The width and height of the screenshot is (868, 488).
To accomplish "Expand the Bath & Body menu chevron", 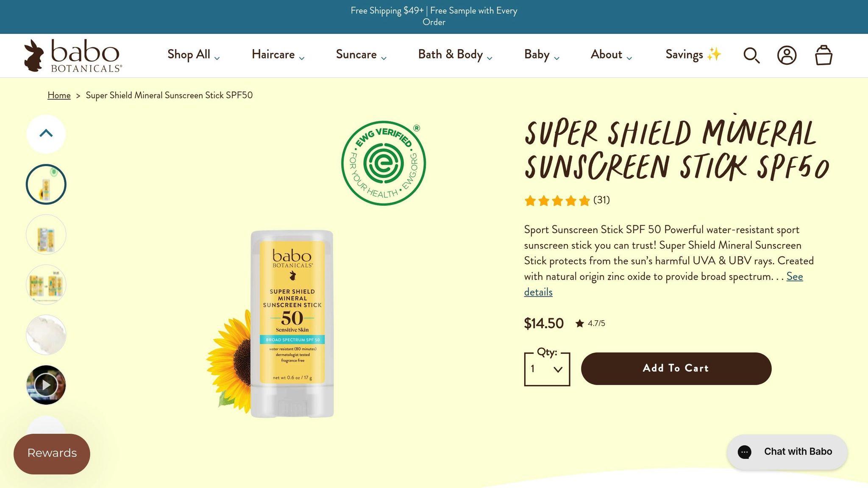I will (490, 57).
